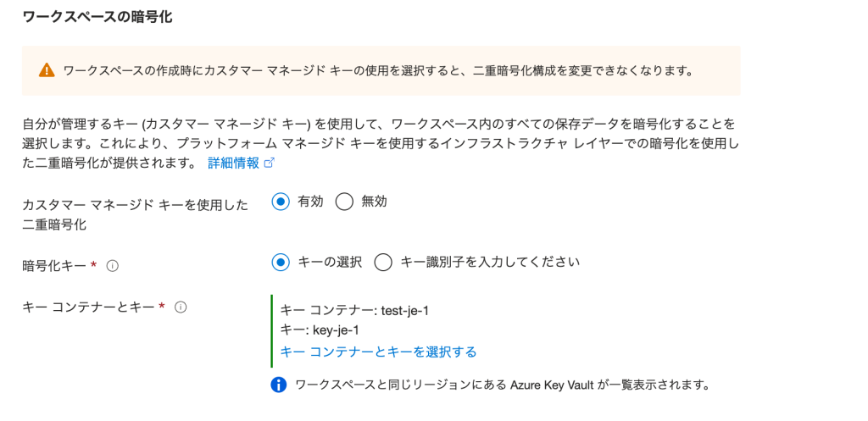
Task: Click the warning banner message text
Action: pos(378,70)
